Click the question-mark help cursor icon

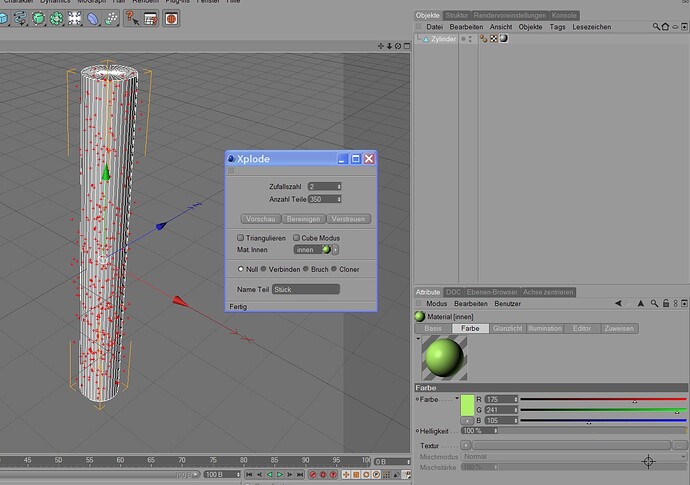click(x=132, y=18)
